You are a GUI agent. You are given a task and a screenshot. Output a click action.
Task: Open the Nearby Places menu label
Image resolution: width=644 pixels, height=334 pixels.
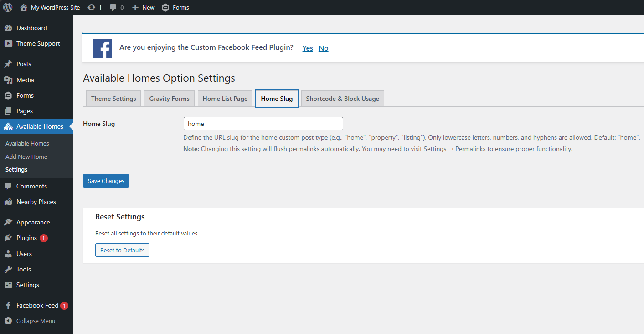(x=36, y=202)
